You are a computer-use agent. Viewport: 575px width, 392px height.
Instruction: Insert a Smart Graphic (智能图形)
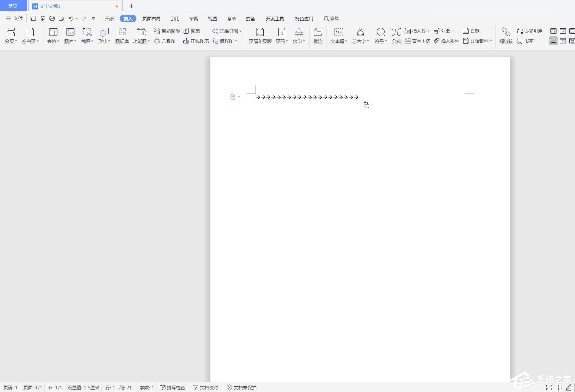(167, 31)
